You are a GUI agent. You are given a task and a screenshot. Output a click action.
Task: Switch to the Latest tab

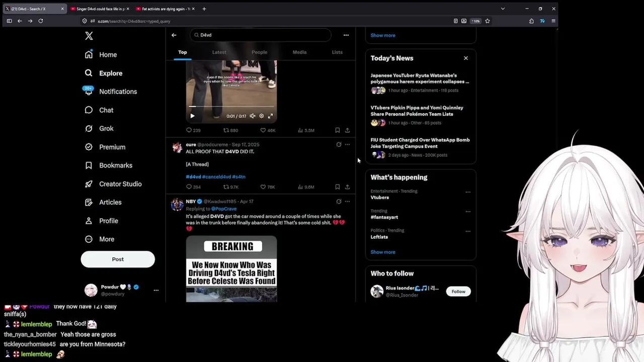coord(219,52)
